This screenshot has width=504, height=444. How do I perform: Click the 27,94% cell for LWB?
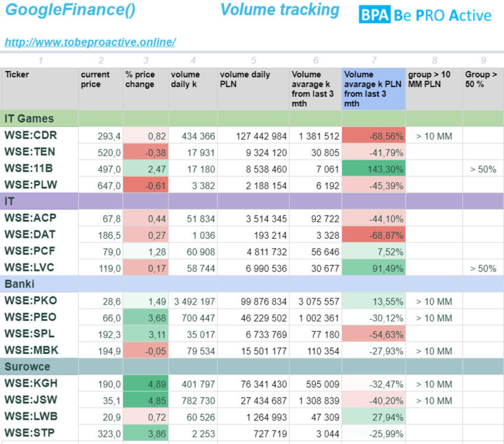(374, 417)
